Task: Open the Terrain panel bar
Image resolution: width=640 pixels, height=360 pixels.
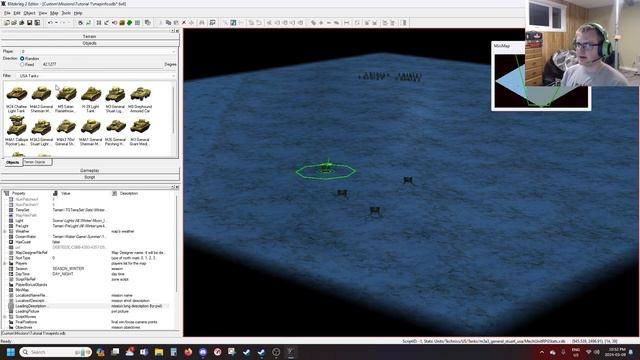Action: [x=89, y=36]
